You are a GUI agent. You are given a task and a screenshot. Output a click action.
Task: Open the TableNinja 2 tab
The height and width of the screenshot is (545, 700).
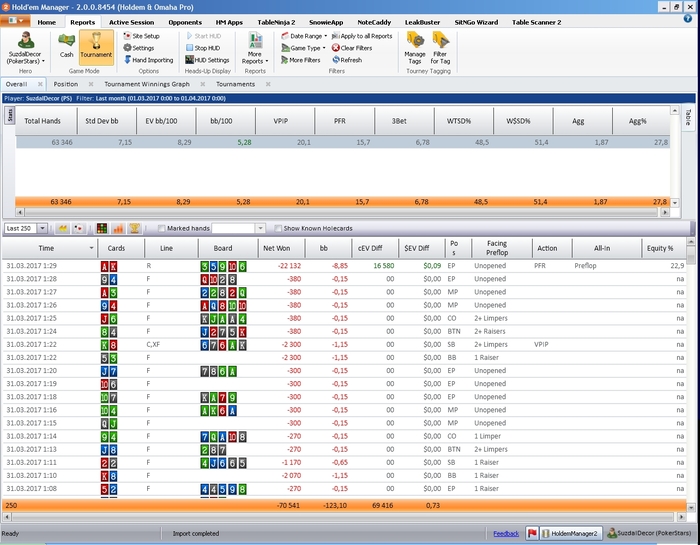click(x=276, y=22)
